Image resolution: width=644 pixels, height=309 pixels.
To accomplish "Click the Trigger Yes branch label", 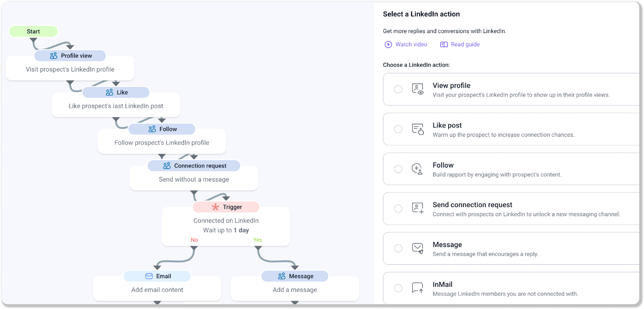I will [x=258, y=240].
